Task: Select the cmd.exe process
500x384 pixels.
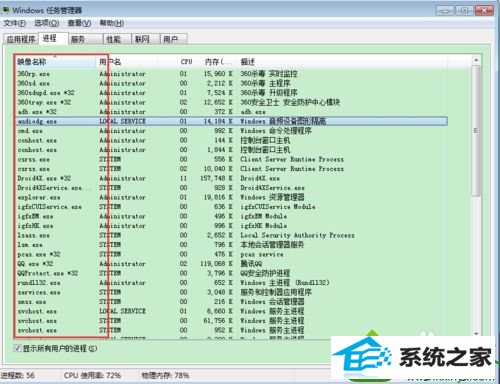Action: coord(231,131)
